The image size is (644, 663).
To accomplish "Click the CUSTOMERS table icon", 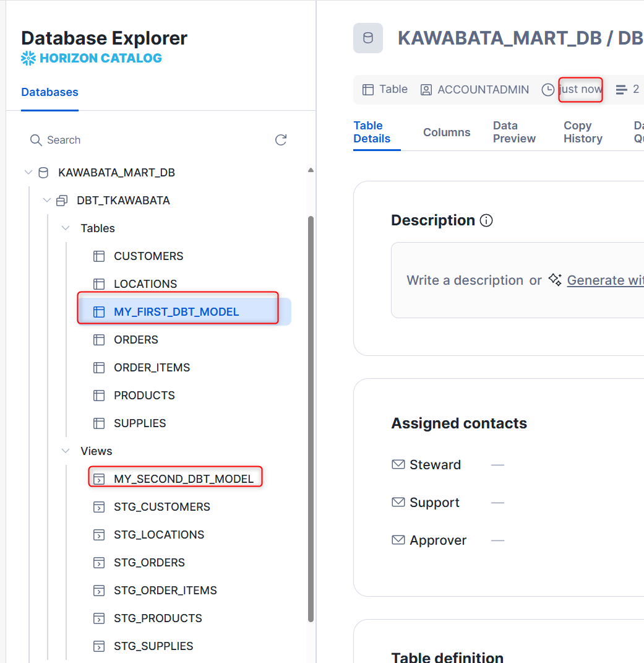I will (x=99, y=256).
